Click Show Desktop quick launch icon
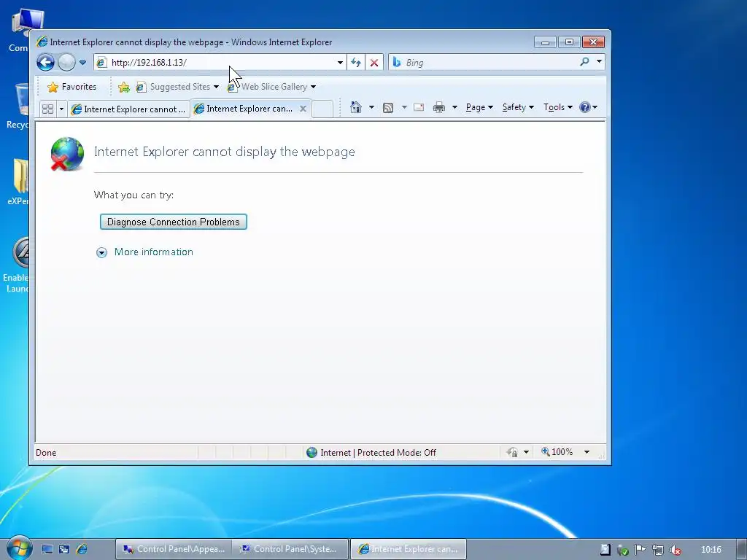 [47, 550]
